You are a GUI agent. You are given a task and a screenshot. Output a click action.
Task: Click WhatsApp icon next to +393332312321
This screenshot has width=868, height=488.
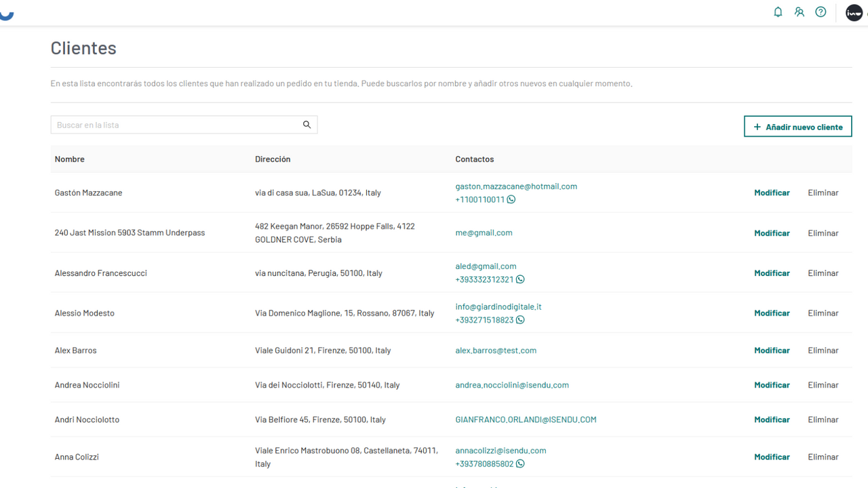(520, 279)
